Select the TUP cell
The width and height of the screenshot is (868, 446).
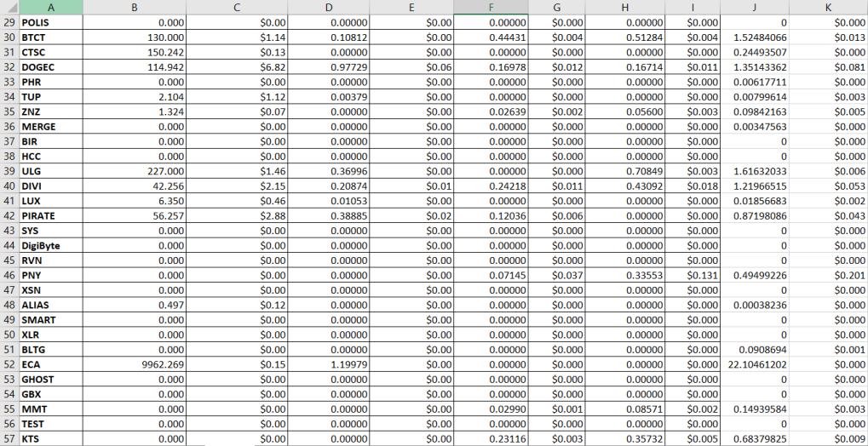coord(51,97)
